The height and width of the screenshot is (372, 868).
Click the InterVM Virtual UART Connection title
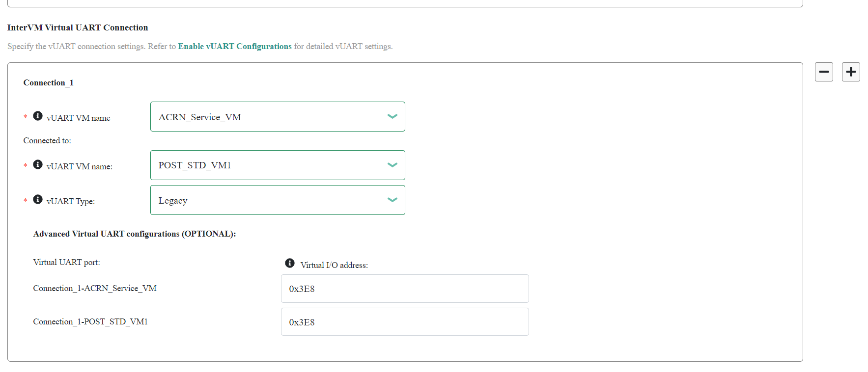(x=78, y=27)
